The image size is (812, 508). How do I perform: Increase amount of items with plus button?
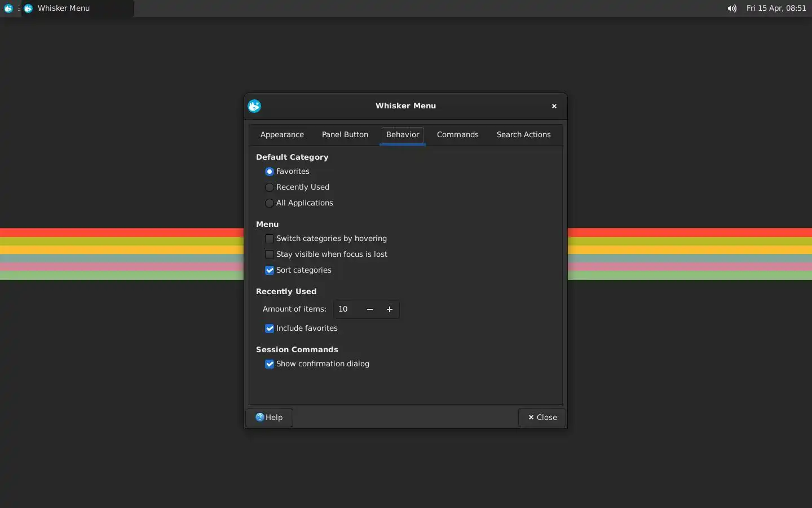[x=390, y=309]
